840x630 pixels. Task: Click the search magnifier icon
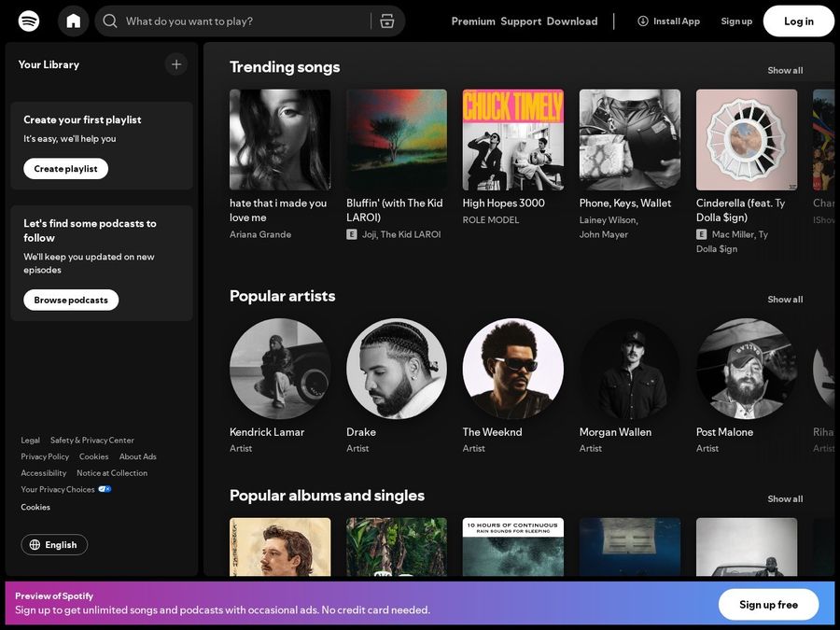[110, 21]
